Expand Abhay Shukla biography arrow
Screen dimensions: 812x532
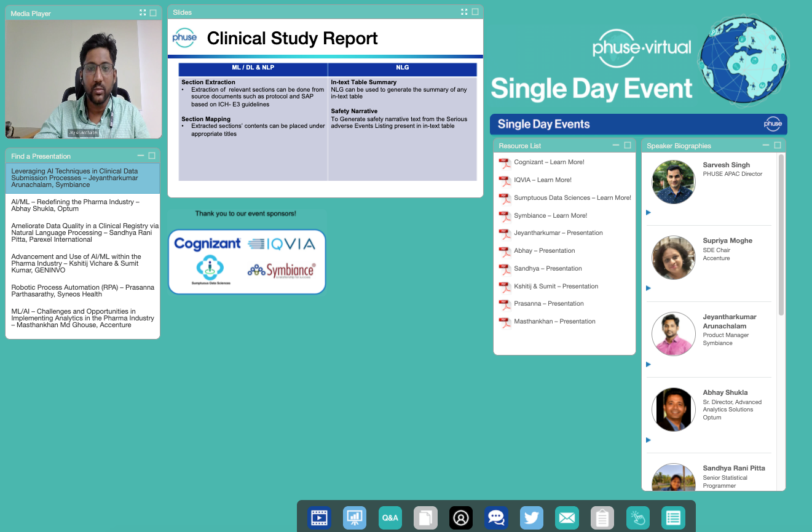[x=648, y=440]
